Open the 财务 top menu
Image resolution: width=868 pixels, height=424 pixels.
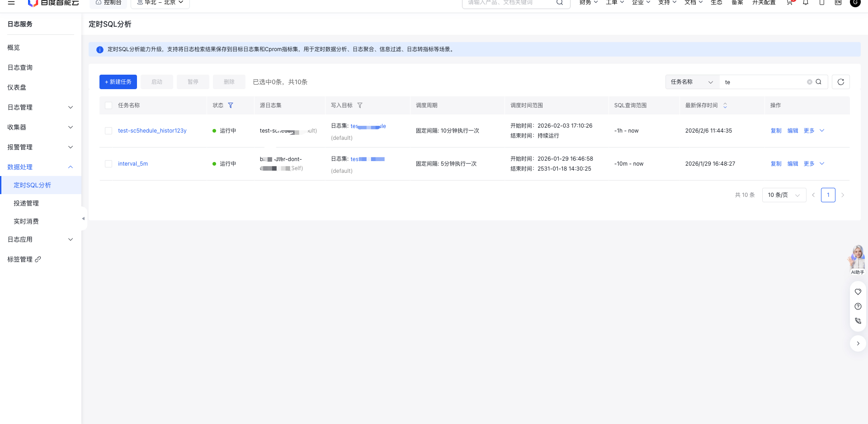[589, 2]
